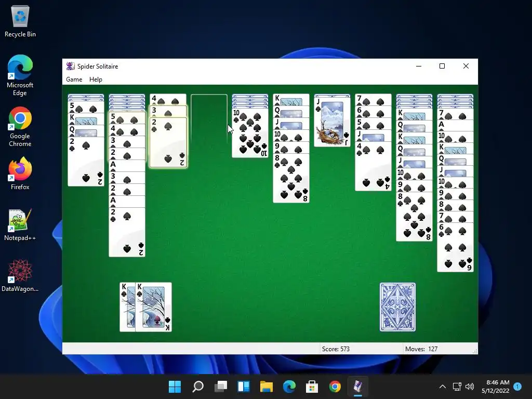This screenshot has height=399, width=532.
Task: Open the clock showing 8:46 AM
Action: tap(495, 387)
